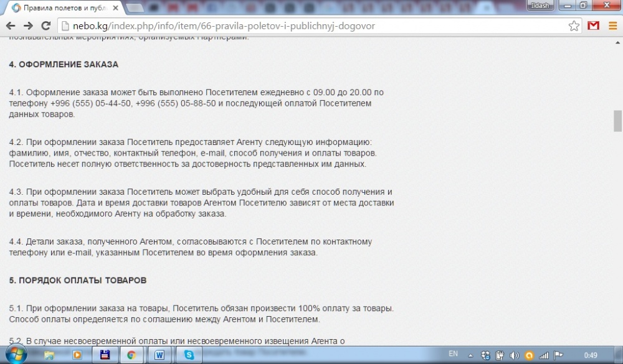
Task: Open the safely remove hardware tray icon
Action: [500, 355]
